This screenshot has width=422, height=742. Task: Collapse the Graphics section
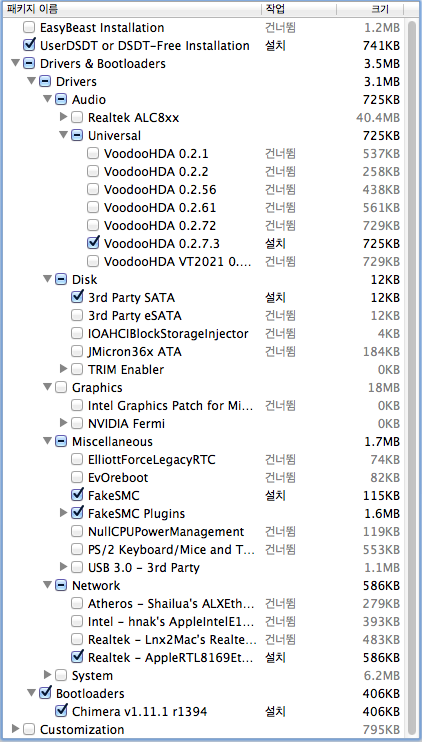(x=48, y=387)
